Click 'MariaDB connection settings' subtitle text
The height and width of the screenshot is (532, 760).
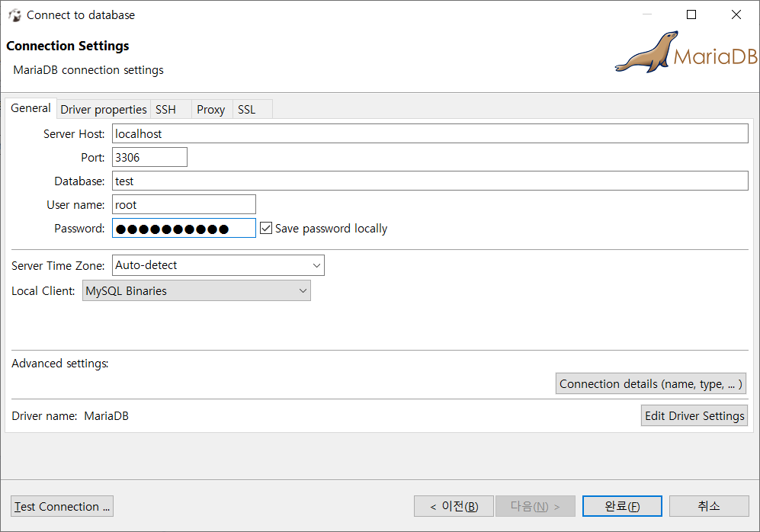point(88,70)
